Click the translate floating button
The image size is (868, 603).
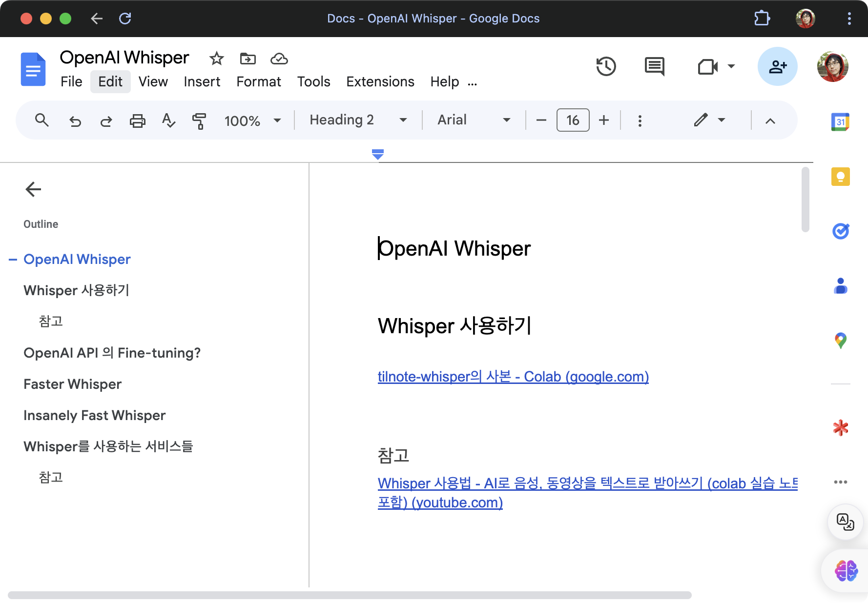[x=846, y=522]
